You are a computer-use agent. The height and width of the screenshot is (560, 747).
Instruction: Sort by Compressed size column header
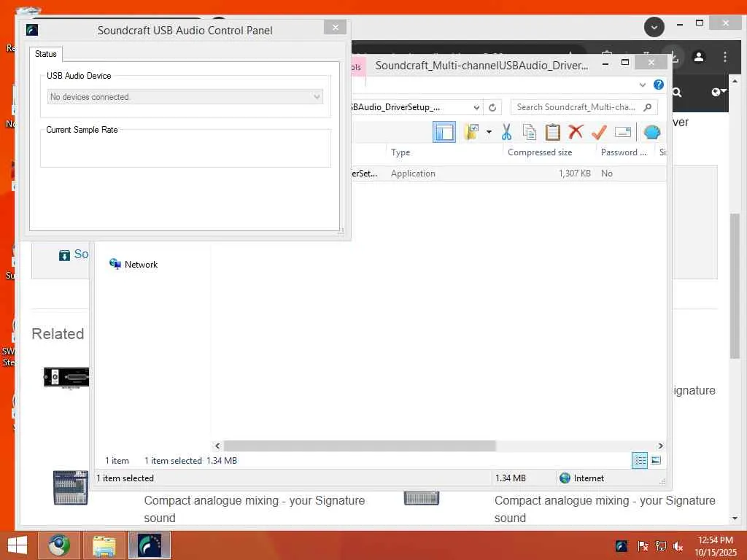tap(540, 152)
